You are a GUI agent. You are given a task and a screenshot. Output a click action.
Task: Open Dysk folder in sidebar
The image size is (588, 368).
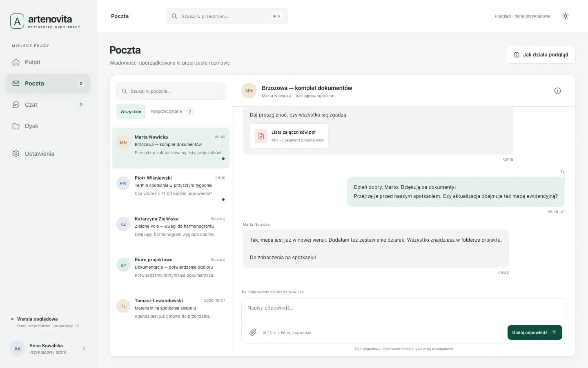(x=48, y=126)
